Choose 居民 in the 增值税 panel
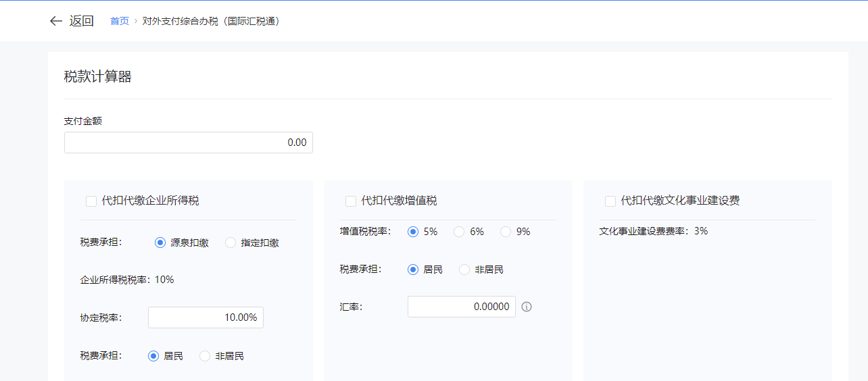 [413, 270]
